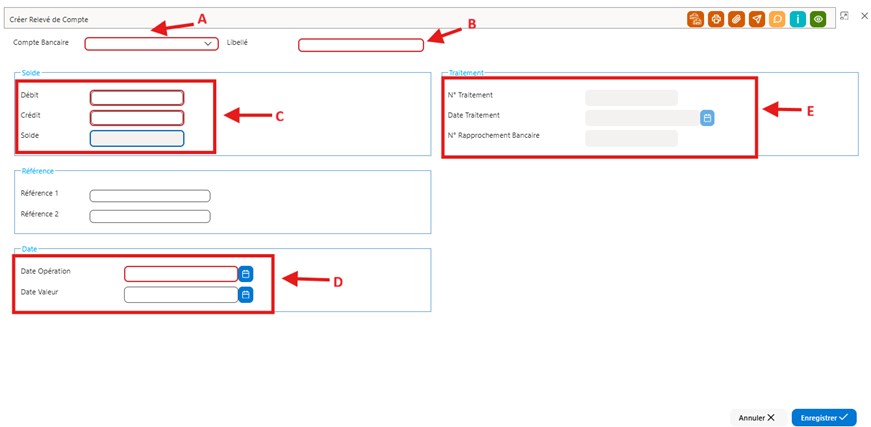Viewport: 871px width, 427px height.
Task: Click the 'Référence' group heading
Action: tap(37, 171)
